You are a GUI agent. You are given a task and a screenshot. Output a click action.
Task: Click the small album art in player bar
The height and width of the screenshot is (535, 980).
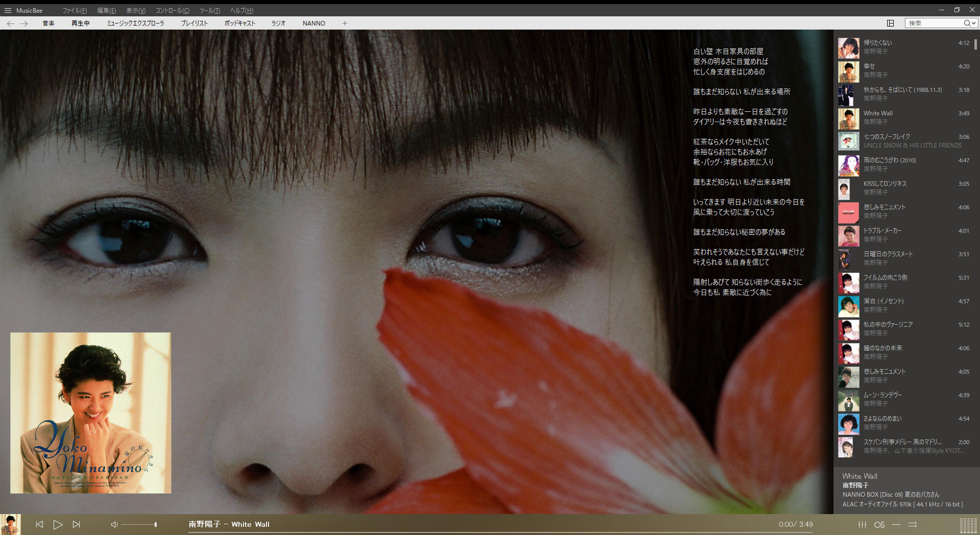tap(10, 525)
